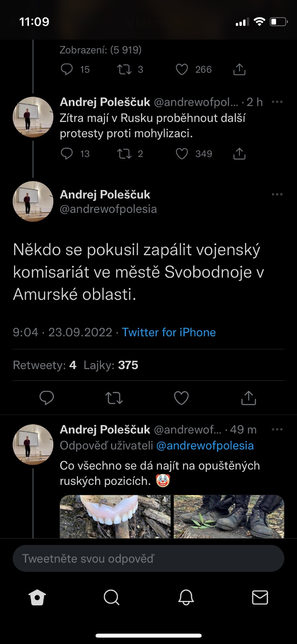Like the main tweet about Svobodnoje
The height and width of the screenshot is (644, 297).
click(x=181, y=398)
